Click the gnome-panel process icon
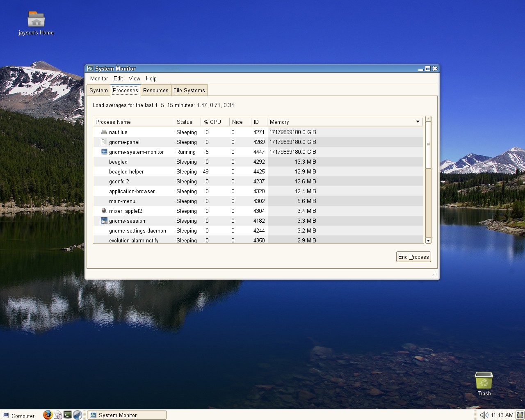This screenshot has width=525, height=420. coord(104,142)
